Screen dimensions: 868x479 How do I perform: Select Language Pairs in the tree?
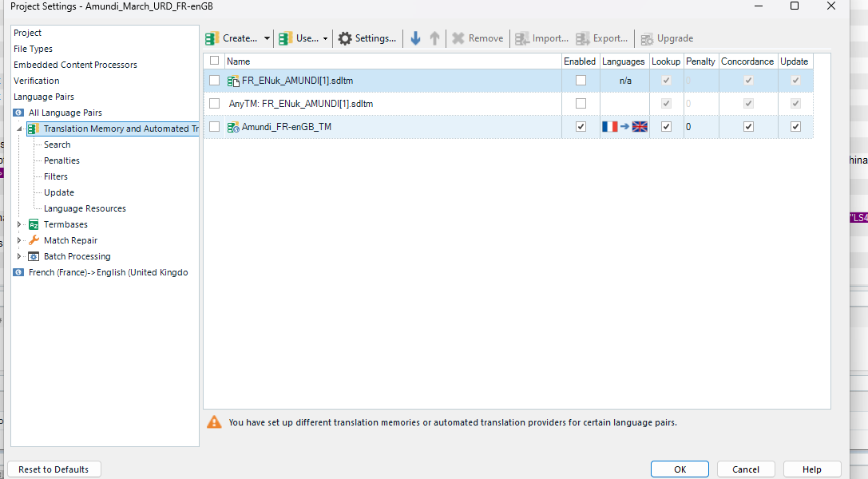click(x=44, y=97)
